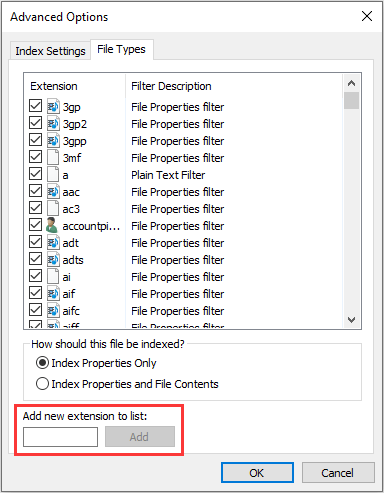The height and width of the screenshot is (493, 384).
Task: Click the blank 3mf file icon
Action: (x=53, y=158)
